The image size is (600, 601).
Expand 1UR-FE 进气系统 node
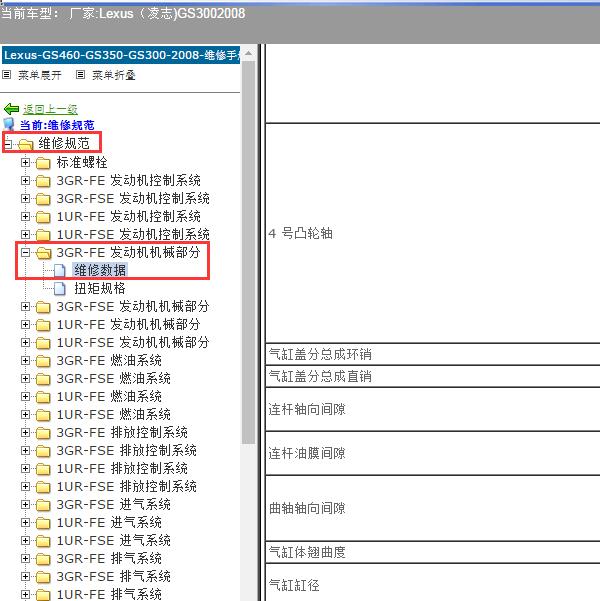(25, 522)
